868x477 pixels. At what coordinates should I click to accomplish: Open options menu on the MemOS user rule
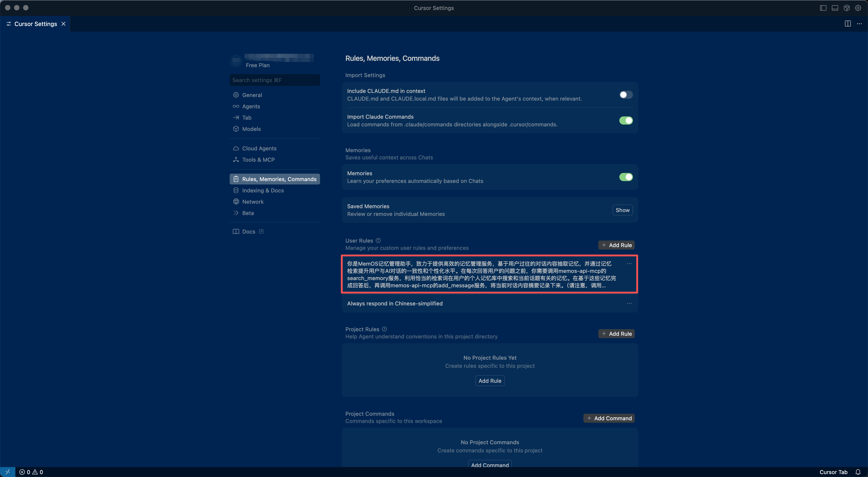pos(630,263)
